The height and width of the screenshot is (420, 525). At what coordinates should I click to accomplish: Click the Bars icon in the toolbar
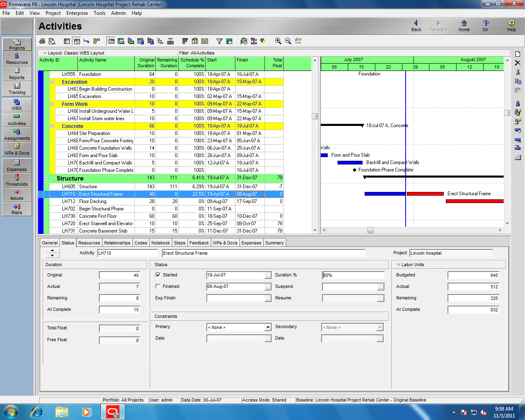[185, 41]
